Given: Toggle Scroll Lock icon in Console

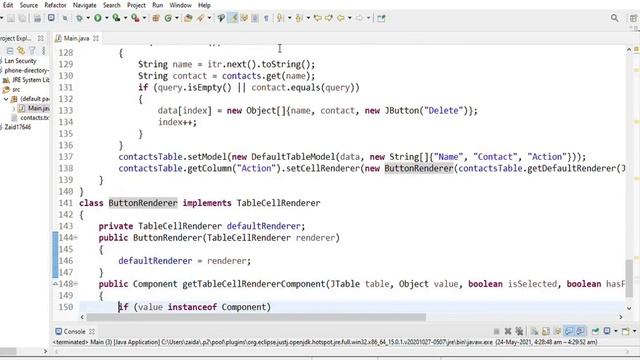Looking at the screenshot, I should point(546,331).
